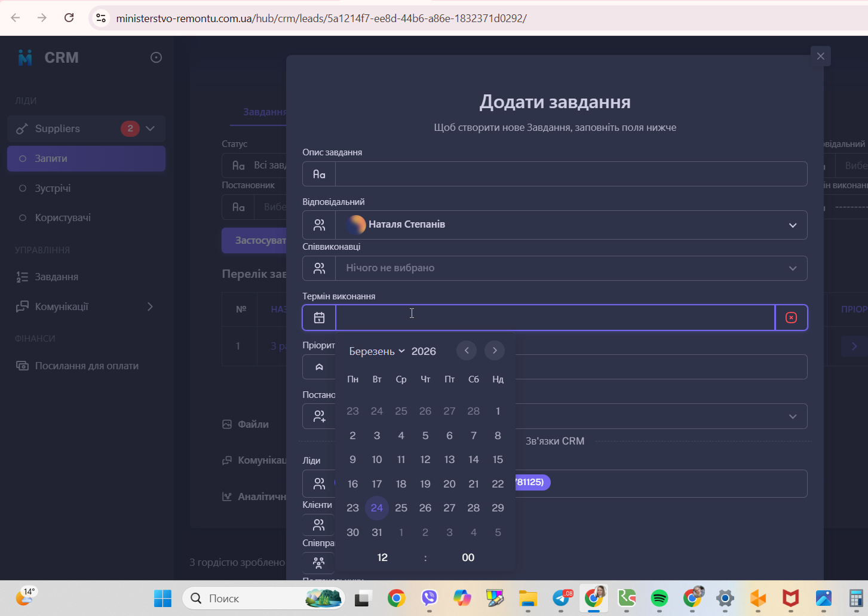
Task: Click the people icon of the Відповідальний field
Action: 319,225
